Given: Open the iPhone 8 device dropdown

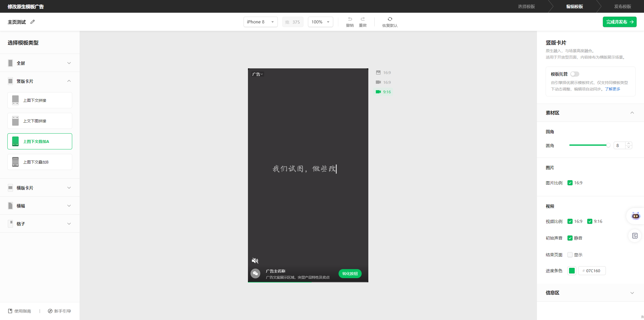Looking at the screenshot, I should coord(260,22).
